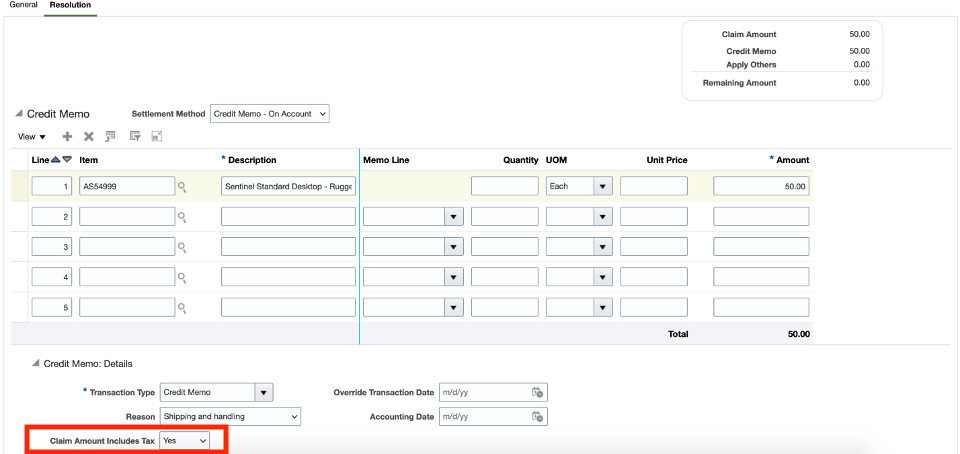Click the Override Transaction Date field
The height and width of the screenshot is (454, 960).
[x=484, y=392]
